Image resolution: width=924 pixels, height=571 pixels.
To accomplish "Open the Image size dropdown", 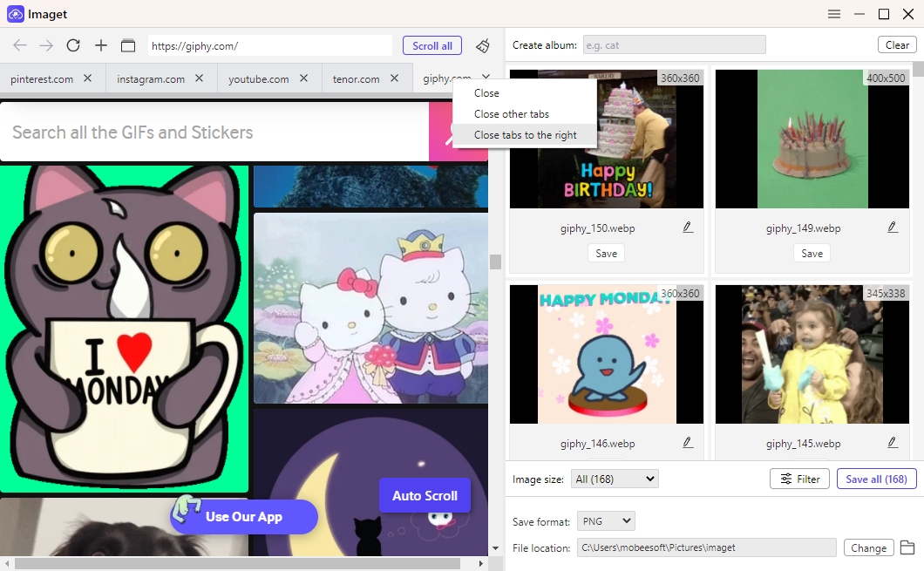I will pyautogui.click(x=615, y=479).
